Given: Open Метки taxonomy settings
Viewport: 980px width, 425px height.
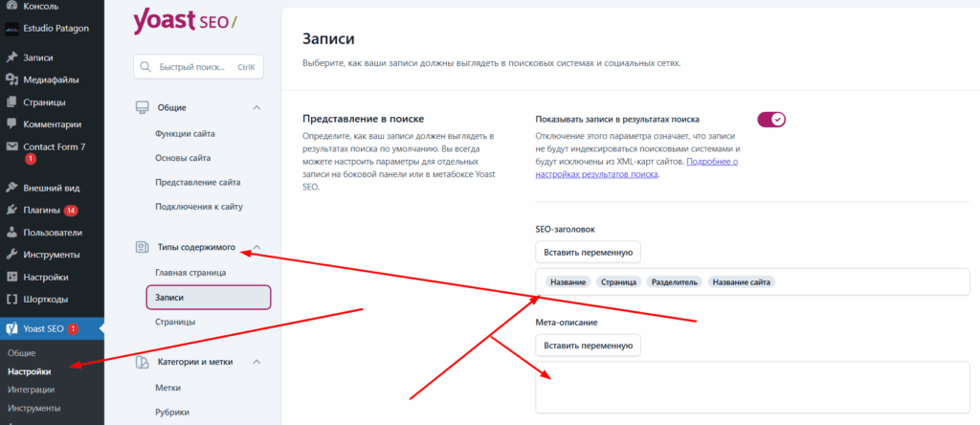Looking at the screenshot, I should (x=168, y=388).
